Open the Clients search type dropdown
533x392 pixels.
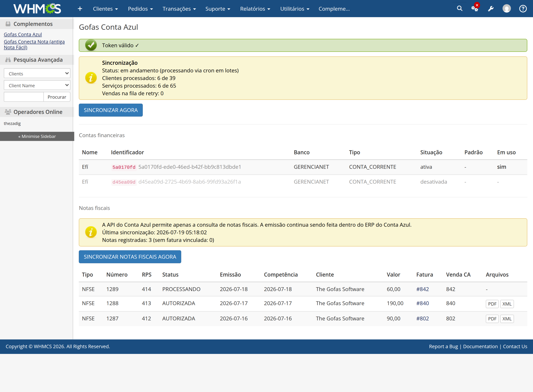tap(37, 73)
